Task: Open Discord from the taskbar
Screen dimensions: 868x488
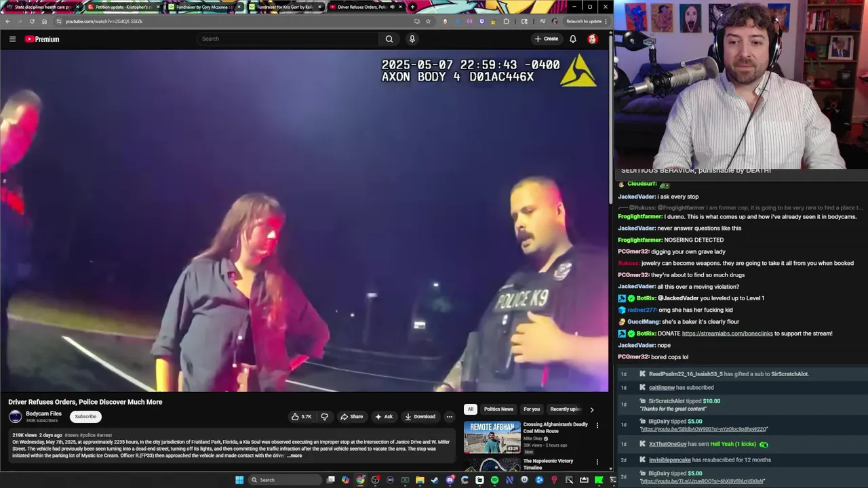Action: point(450,480)
